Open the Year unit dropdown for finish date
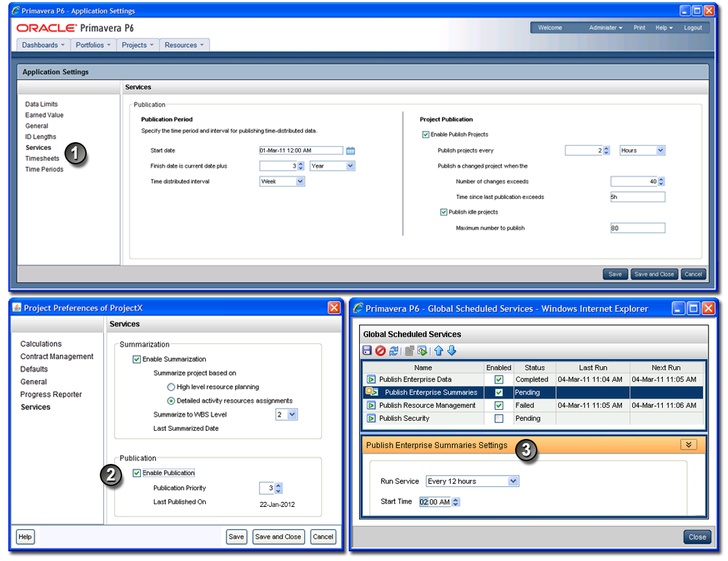728x561 pixels. pyautogui.click(x=350, y=166)
